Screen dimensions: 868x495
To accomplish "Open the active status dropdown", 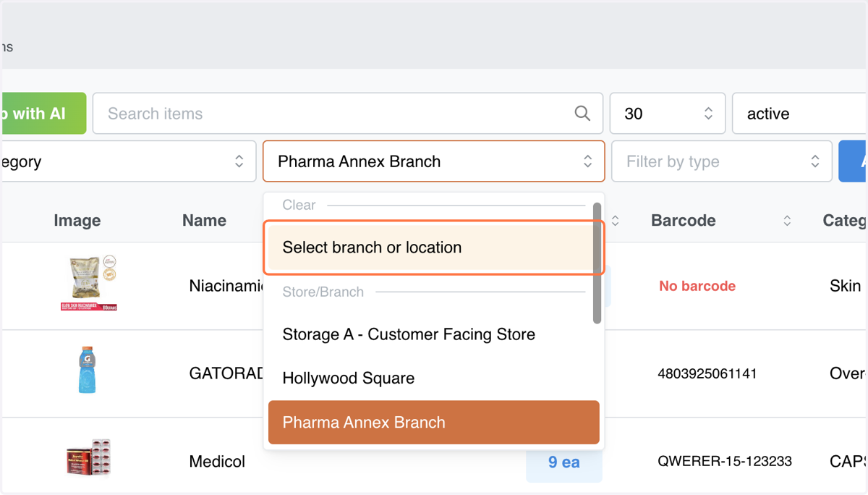I will 800,114.
